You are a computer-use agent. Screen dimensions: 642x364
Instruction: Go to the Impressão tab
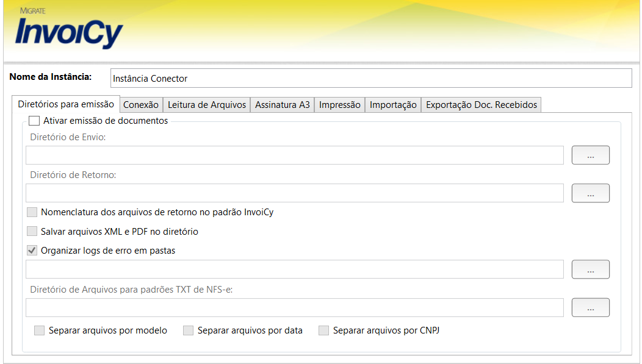click(339, 105)
